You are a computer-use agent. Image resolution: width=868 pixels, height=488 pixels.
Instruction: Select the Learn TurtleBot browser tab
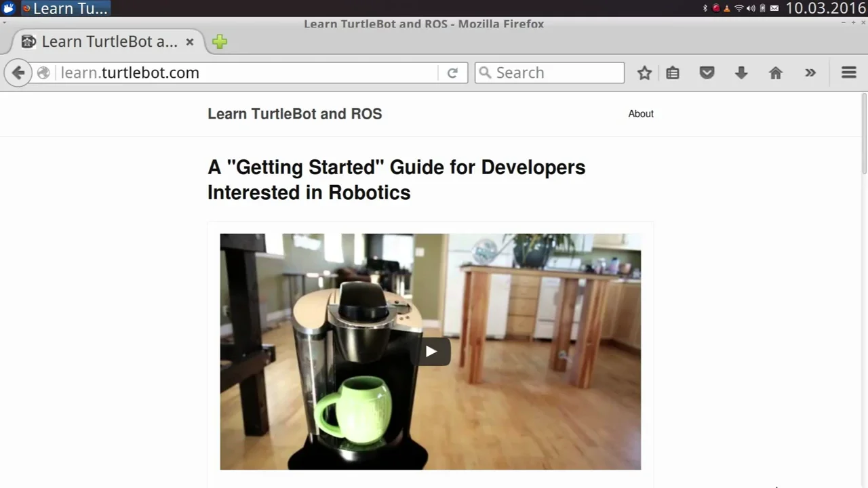point(107,41)
